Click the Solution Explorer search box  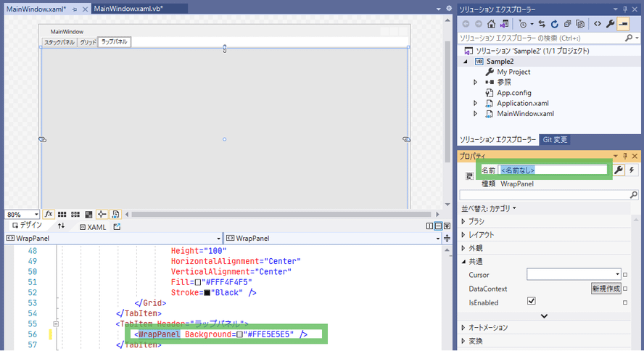(541, 38)
